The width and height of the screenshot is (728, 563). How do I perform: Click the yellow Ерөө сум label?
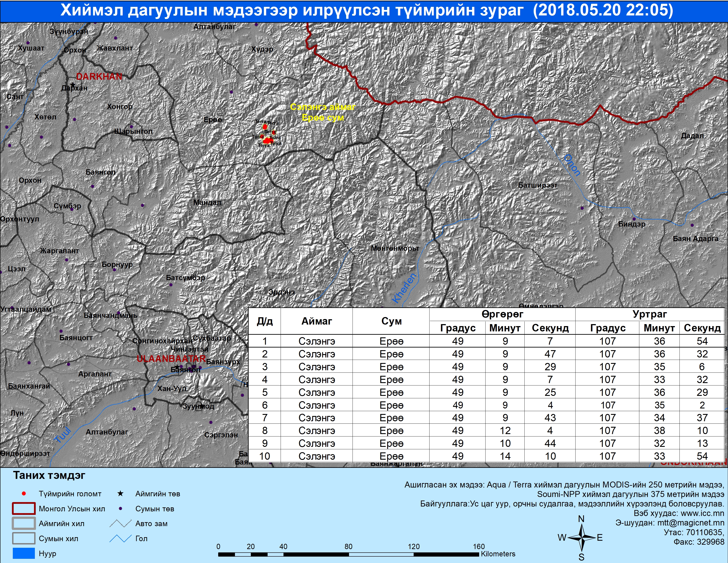click(323, 118)
